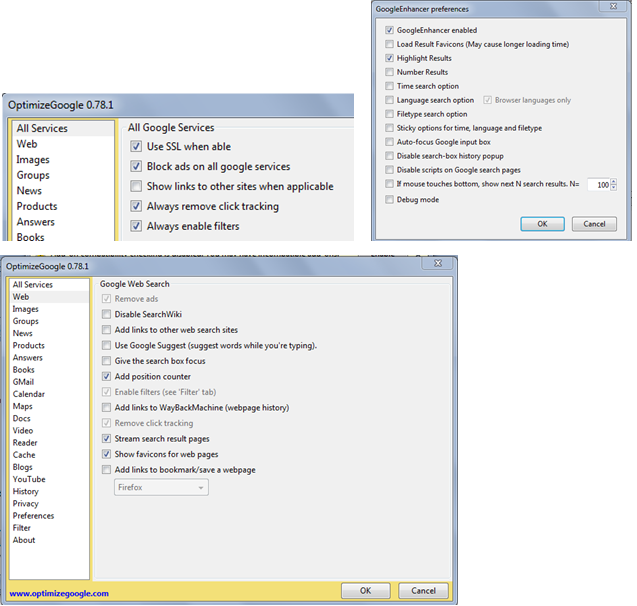Close the GoogleEnhancer preferences window
637x606 pixels.
click(613, 6)
